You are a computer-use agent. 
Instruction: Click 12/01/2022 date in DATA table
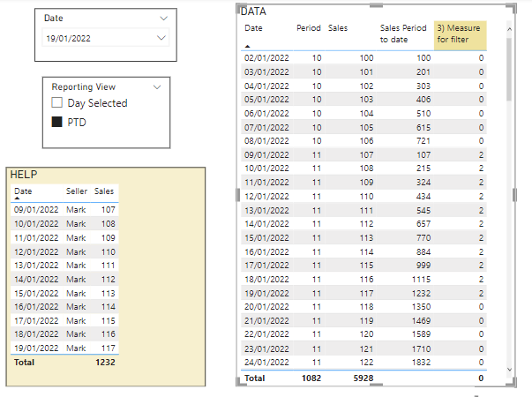point(266,197)
